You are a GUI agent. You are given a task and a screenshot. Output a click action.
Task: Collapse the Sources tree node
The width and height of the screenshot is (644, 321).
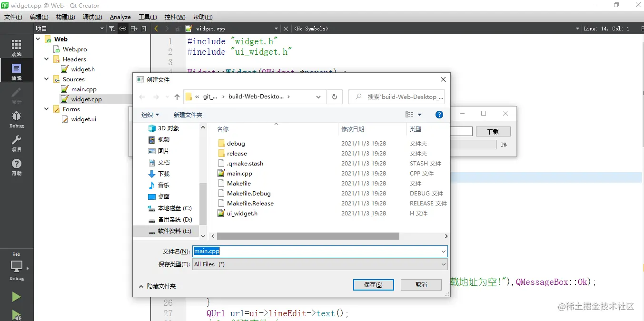click(x=47, y=79)
